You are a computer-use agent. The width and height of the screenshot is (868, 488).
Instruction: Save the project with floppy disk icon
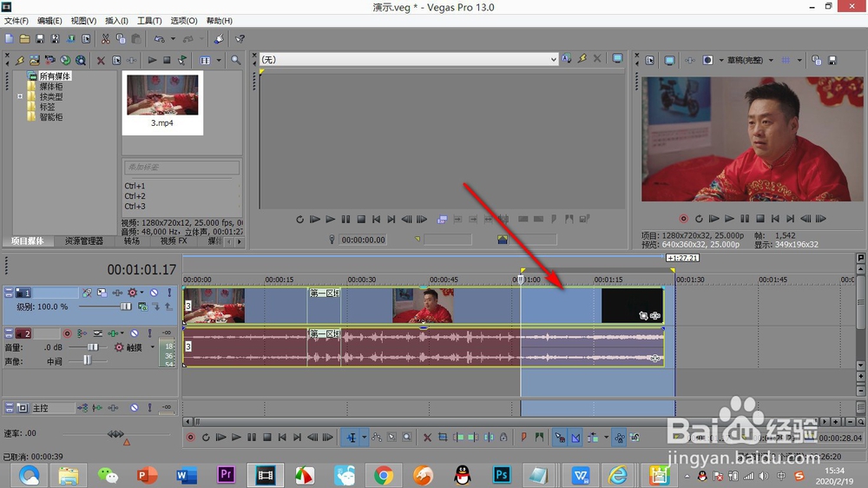click(x=40, y=39)
